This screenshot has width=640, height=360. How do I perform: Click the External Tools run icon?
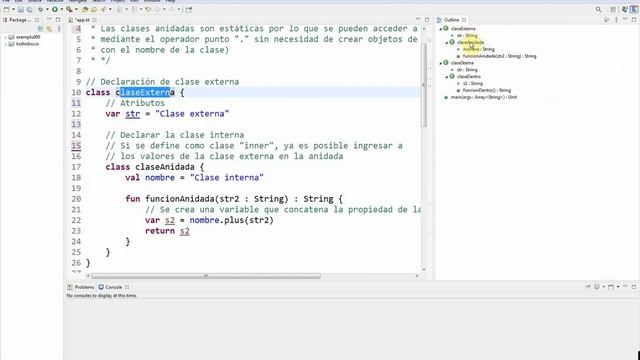point(69,9)
